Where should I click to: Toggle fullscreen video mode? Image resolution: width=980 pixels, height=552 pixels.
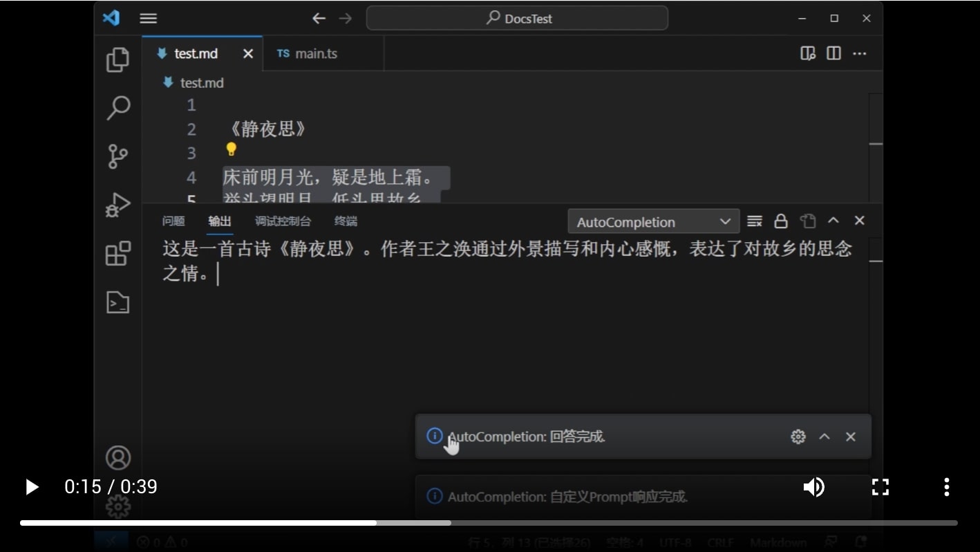[x=880, y=487]
